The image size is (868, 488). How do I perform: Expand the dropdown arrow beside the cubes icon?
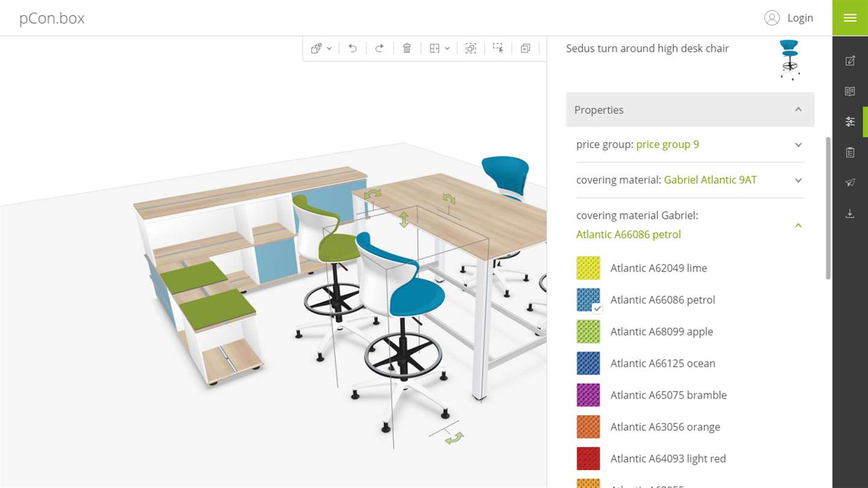pyautogui.click(x=329, y=49)
